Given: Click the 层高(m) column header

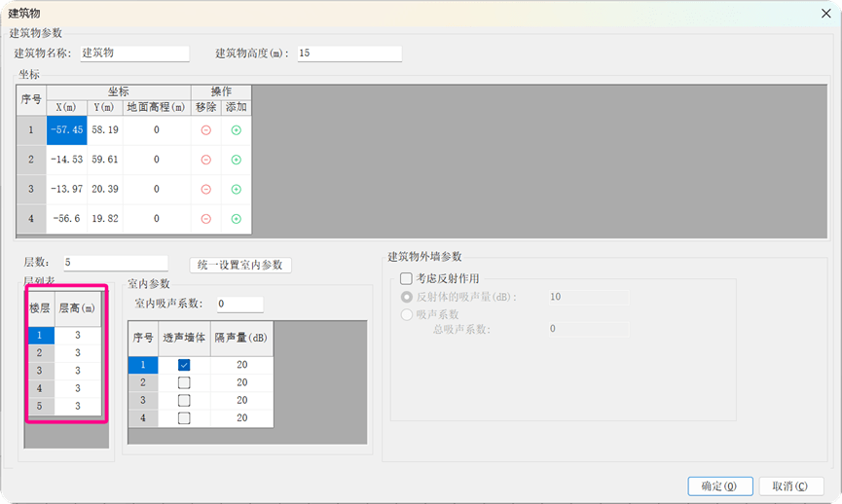Looking at the screenshot, I should 78,308.
